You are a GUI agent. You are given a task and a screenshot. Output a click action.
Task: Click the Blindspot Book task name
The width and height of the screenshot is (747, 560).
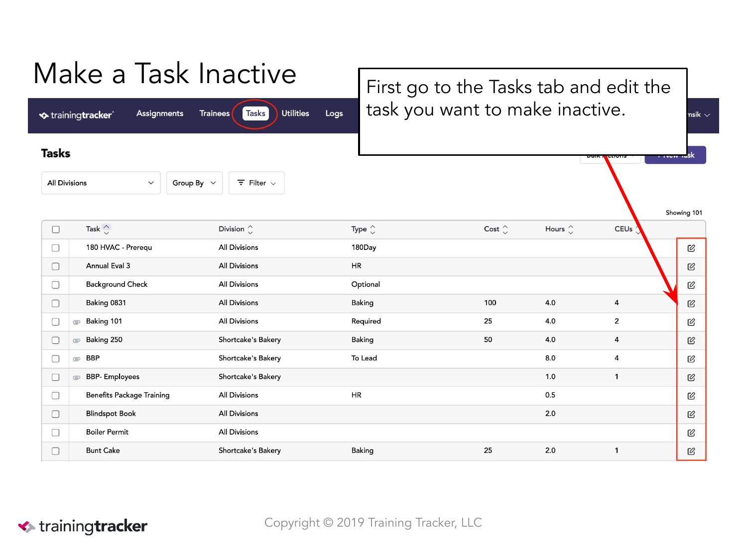coord(111,414)
